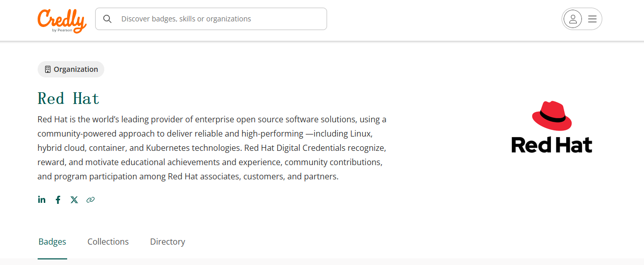Share Red Hat page on X
Screen dimensions: 644x265
74,200
